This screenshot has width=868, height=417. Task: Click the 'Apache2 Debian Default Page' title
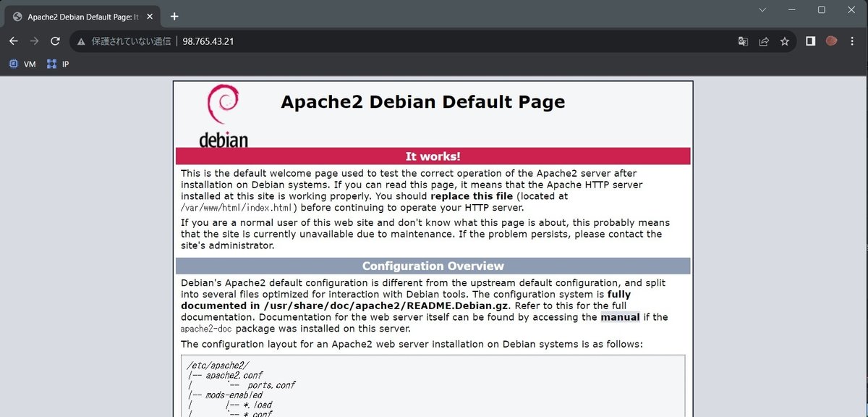pos(422,101)
